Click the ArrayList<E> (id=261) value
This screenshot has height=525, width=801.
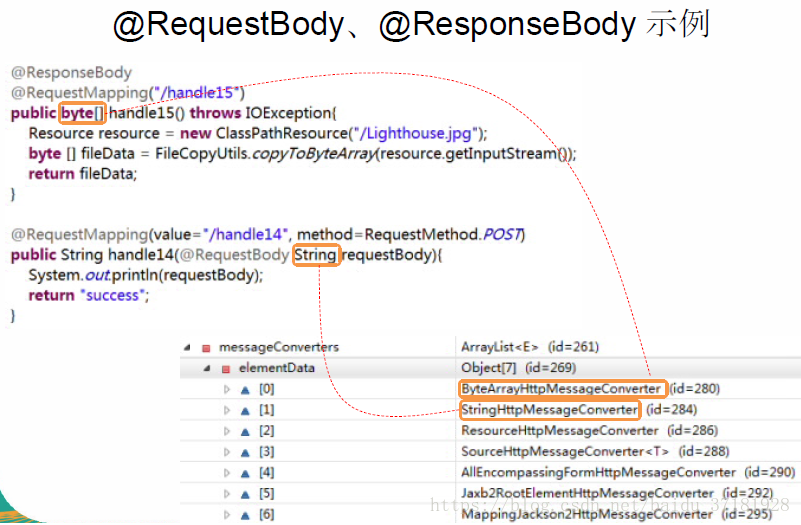pyautogui.click(x=530, y=347)
